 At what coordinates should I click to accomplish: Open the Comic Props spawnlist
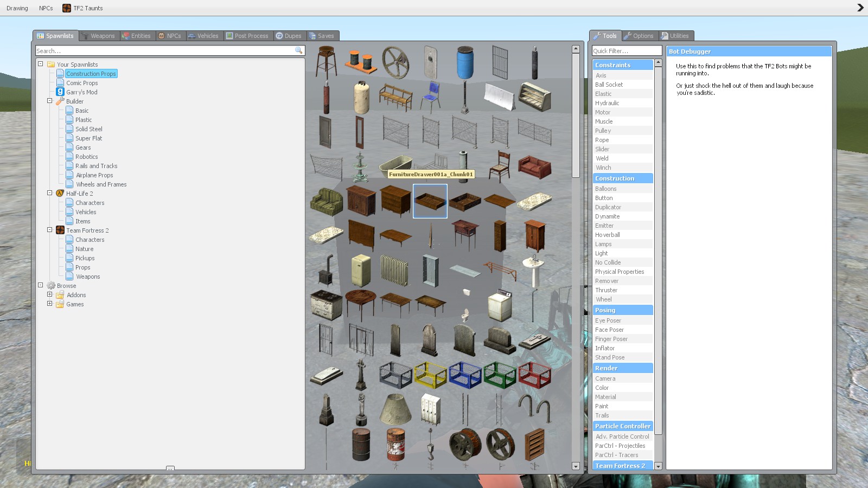coord(82,83)
